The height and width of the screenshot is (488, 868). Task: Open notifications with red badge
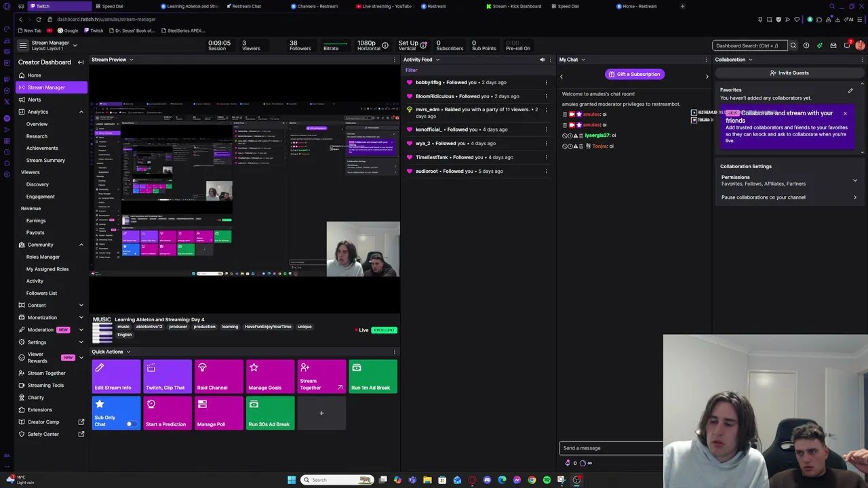click(847, 45)
